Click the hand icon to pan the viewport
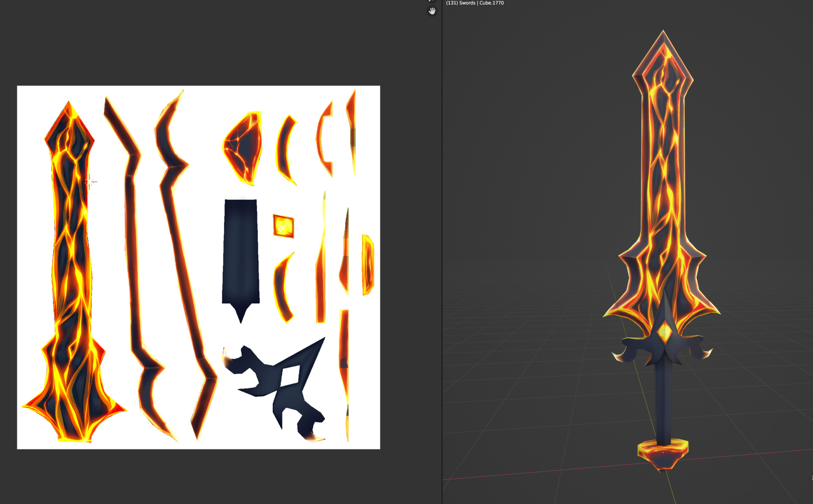Screen dimensions: 813x504 431,11
